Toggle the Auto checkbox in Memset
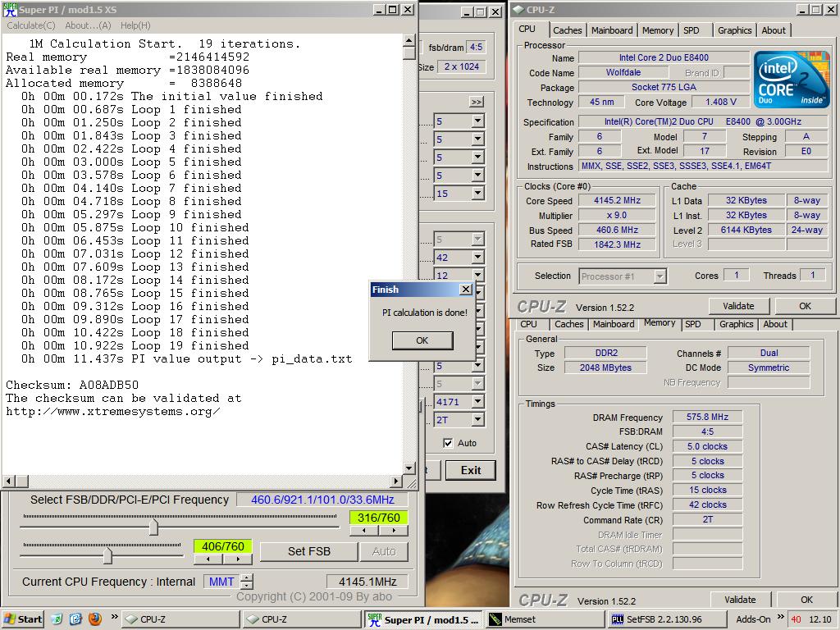 pyautogui.click(x=448, y=443)
